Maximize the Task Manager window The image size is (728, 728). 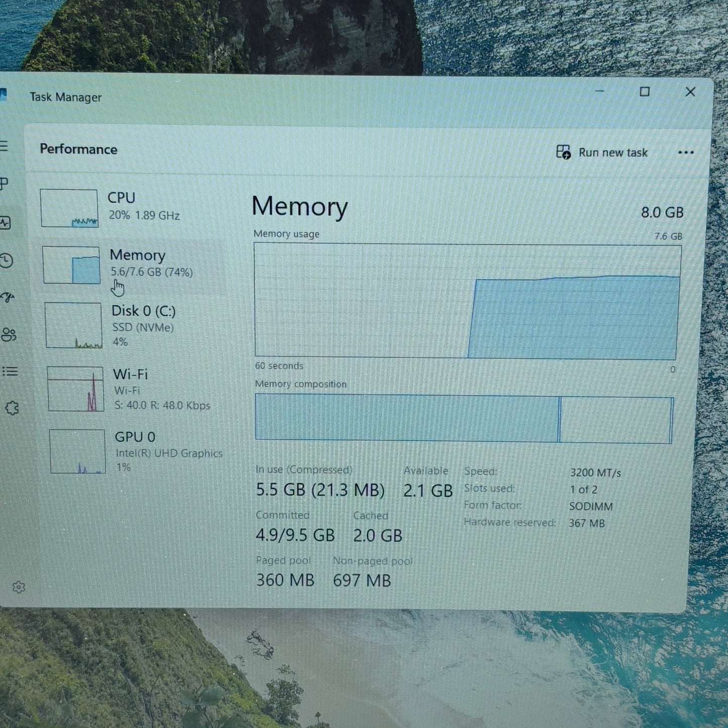644,92
